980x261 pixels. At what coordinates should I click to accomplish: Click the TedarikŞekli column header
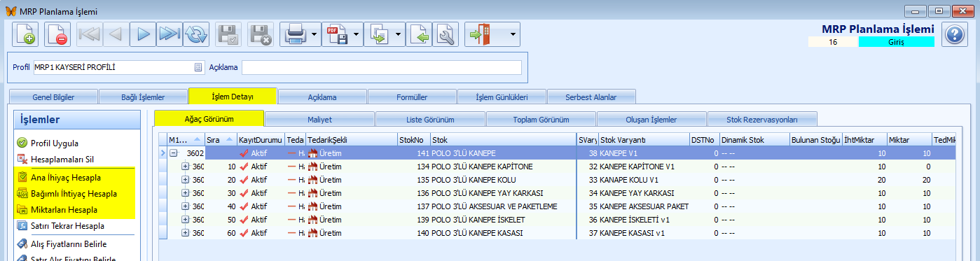(351, 139)
